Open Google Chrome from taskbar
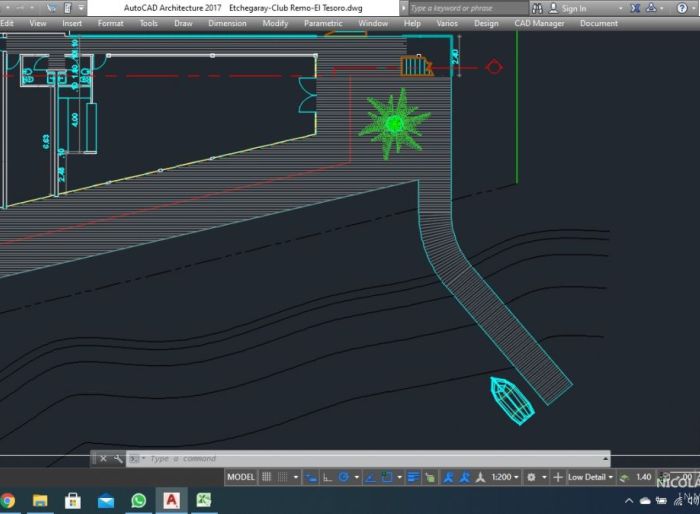The height and width of the screenshot is (514, 700). [x=8, y=501]
